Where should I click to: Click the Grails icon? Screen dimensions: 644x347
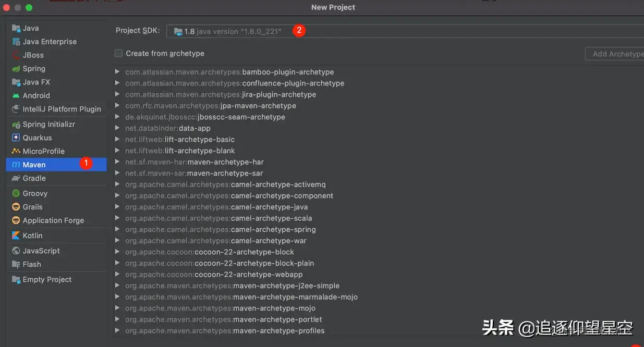(16, 207)
